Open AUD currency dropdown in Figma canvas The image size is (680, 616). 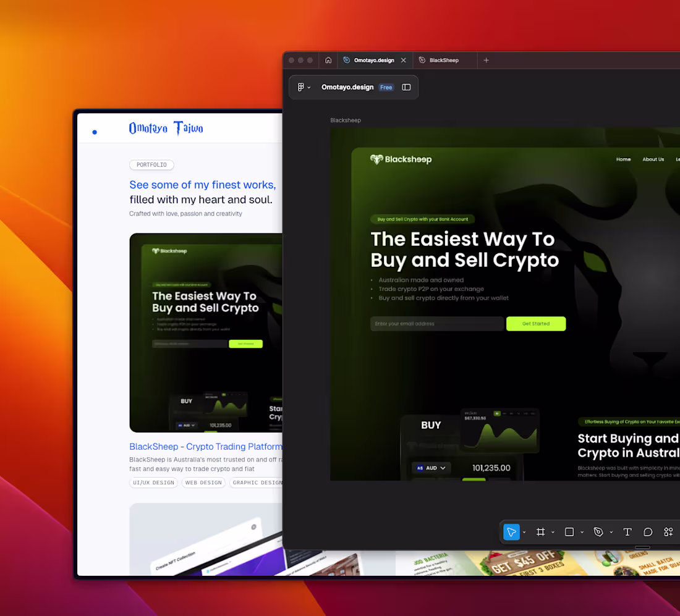point(431,468)
